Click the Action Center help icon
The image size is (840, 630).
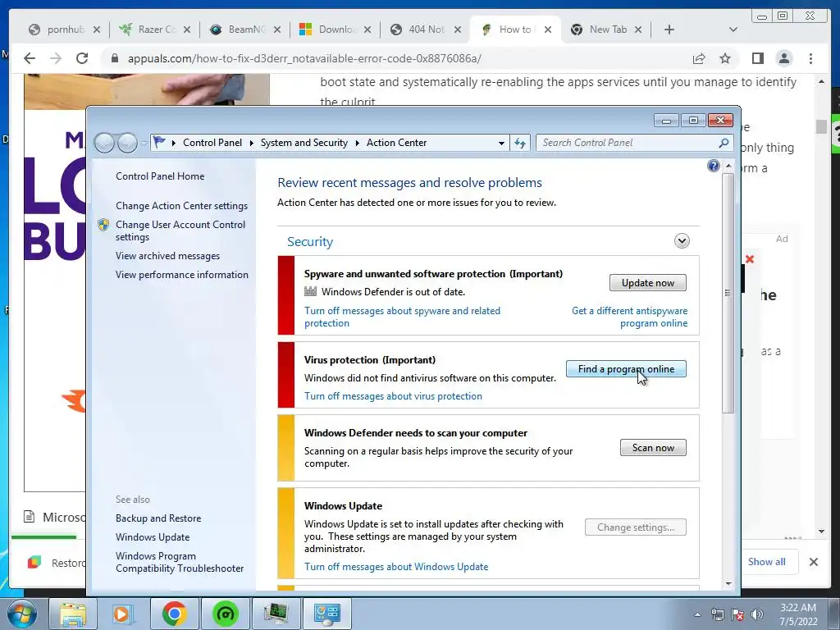click(713, 166)
